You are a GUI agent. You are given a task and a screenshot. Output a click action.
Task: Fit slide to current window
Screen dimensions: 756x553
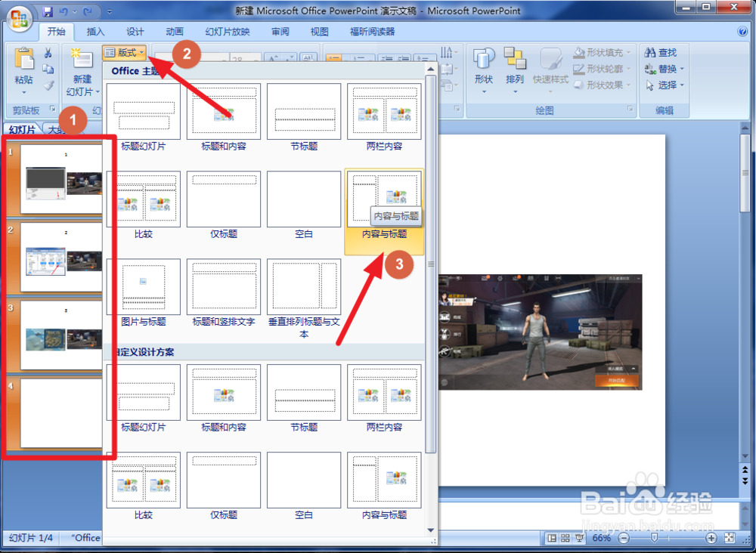(730, 538)
